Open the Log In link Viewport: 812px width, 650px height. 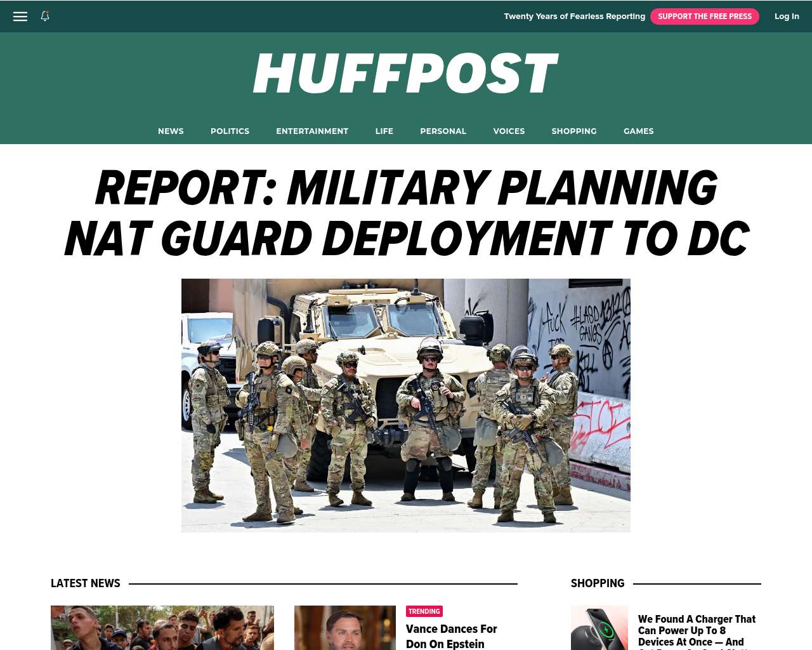coord(787,17)
